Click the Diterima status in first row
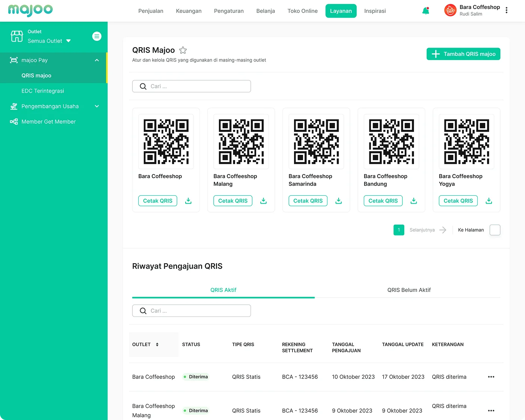This screenshot has width=525, height=420. click(x=196, y=377)
